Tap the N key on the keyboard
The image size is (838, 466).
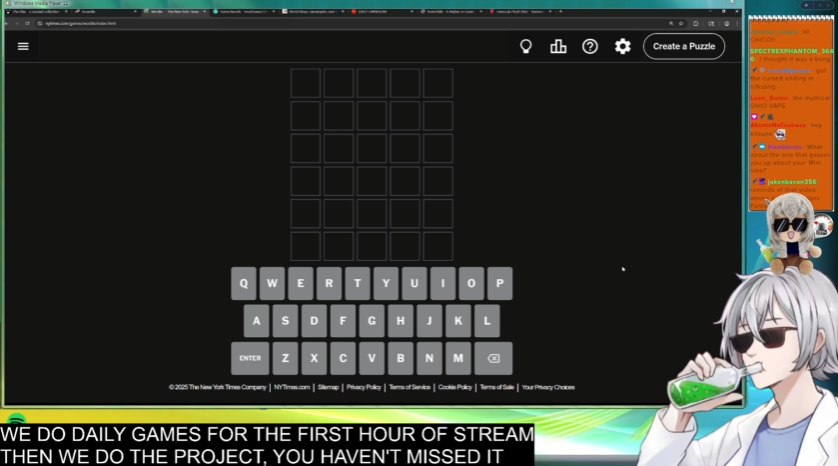429,358
